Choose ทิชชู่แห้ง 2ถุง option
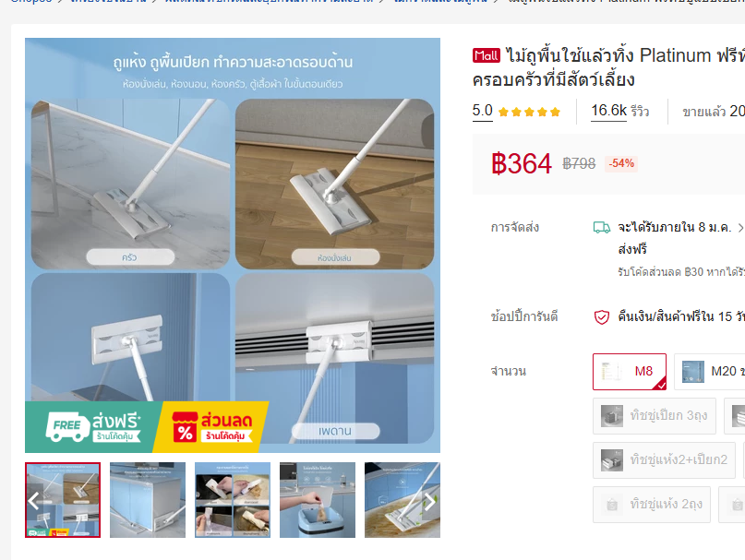Screen dimensions: 745x560 (652, 504)
